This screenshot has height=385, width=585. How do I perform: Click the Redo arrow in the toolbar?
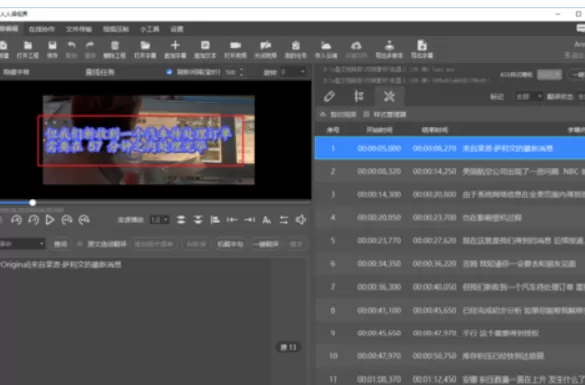click(x=90, y=46)
